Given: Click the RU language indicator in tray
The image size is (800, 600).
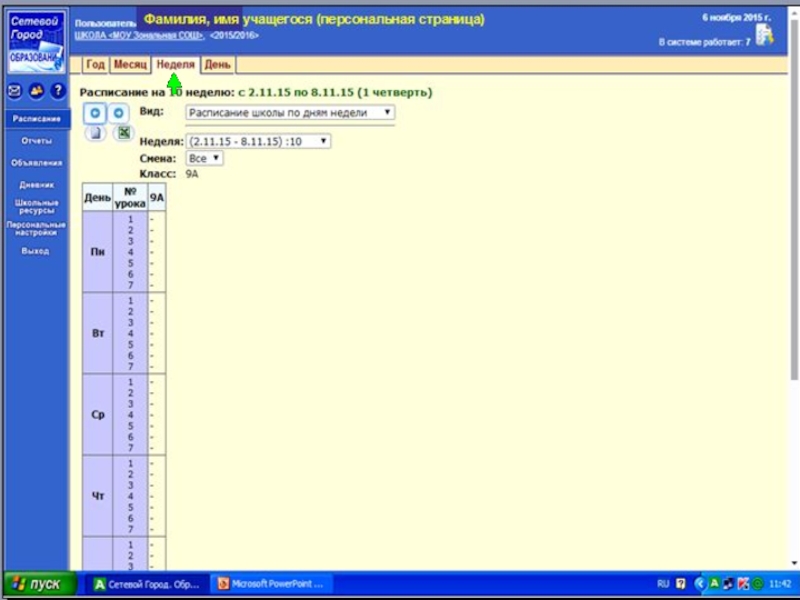Looking at the screenshot, I should point(663,584).
